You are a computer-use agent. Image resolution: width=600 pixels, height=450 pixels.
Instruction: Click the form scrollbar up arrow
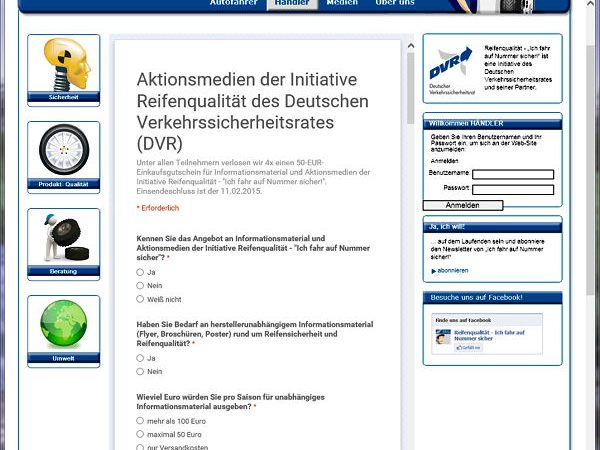pos(411,46)
